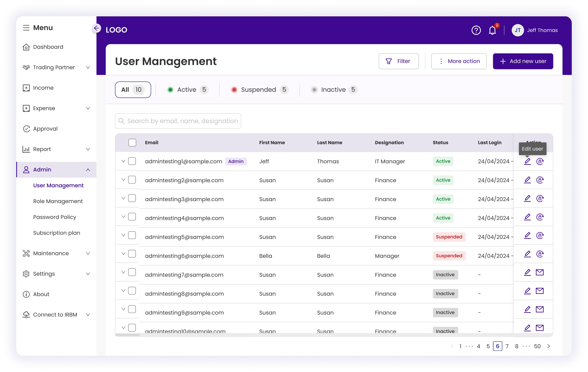Jump to page 50 in pagination
Image resolution: width=588 pixels, height=372 pixels.
coord(537,346)
